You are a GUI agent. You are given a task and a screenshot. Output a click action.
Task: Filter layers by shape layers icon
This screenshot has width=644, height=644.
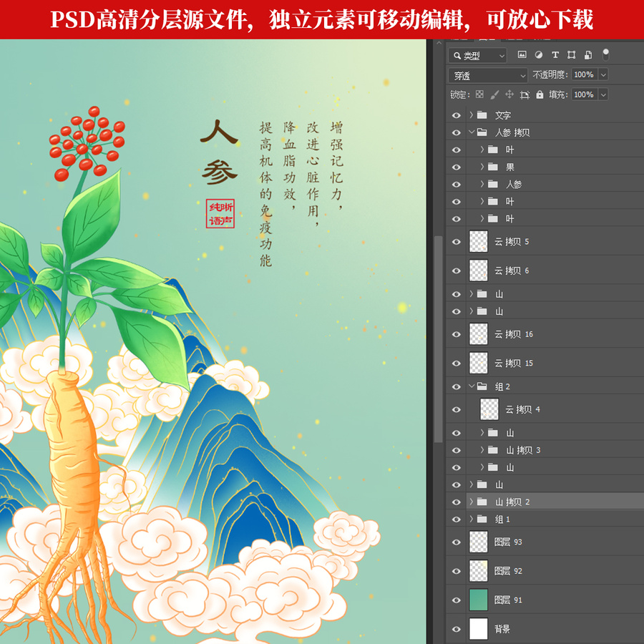point(571,54)
